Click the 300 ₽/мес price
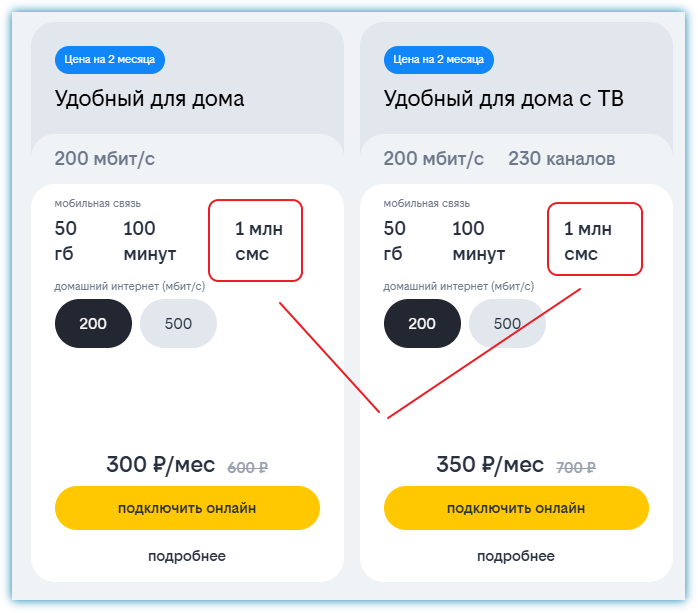698x613 pixels. (x=161, y=465)
